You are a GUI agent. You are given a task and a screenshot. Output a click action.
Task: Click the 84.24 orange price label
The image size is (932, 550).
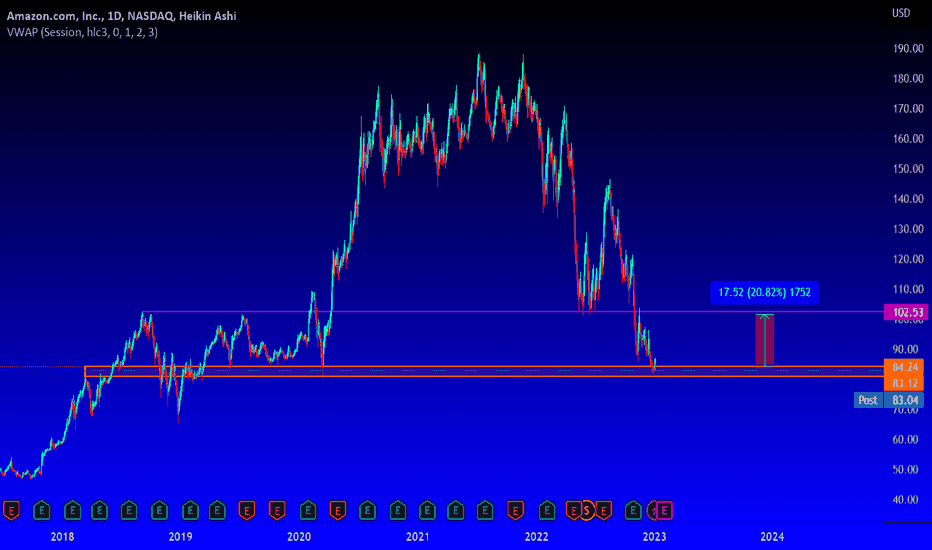[x=903, y=367]
